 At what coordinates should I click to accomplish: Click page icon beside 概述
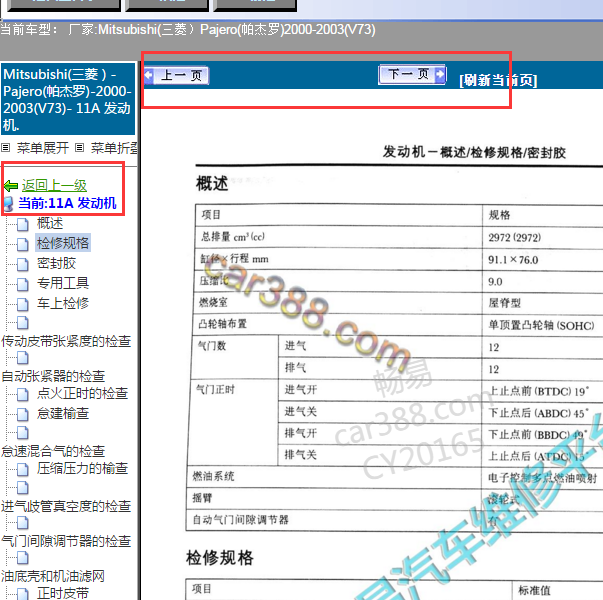(23, 224)
